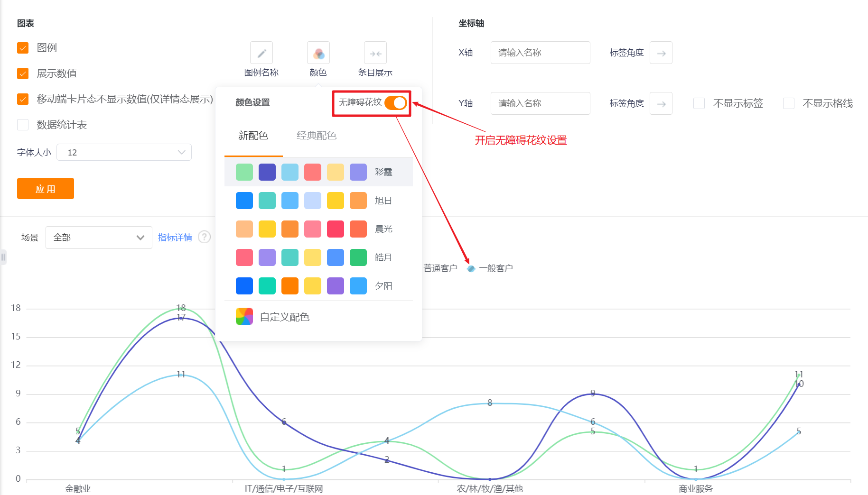Click the royal blue first swatch in 夕阳 row
Screen dimensions: 868x495
tap(244, 286)
